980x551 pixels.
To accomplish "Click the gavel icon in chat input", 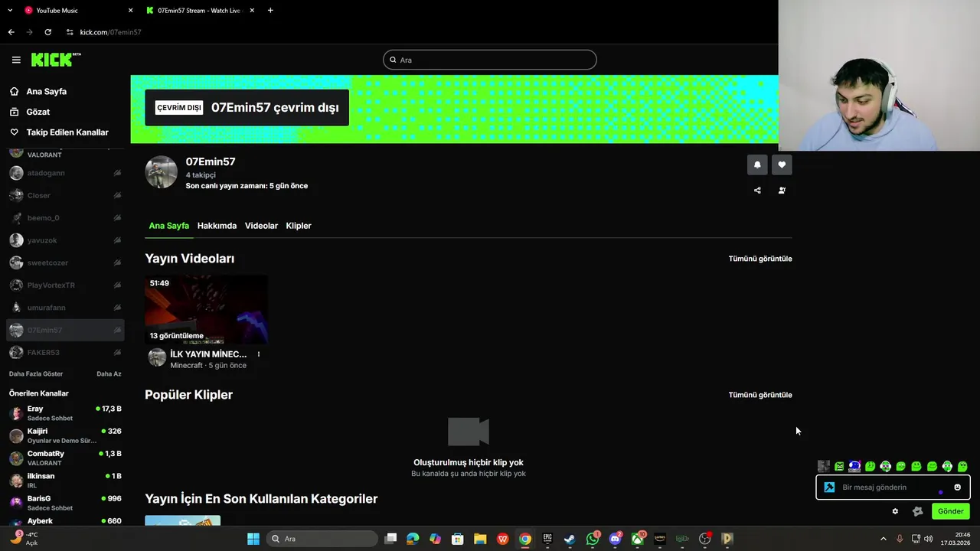I will (x=829, y=487).
